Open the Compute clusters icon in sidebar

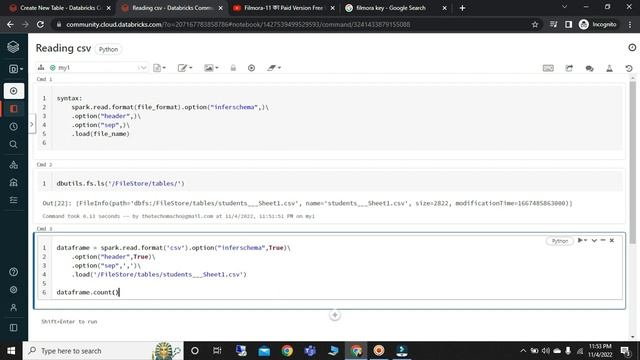(13, 165)
